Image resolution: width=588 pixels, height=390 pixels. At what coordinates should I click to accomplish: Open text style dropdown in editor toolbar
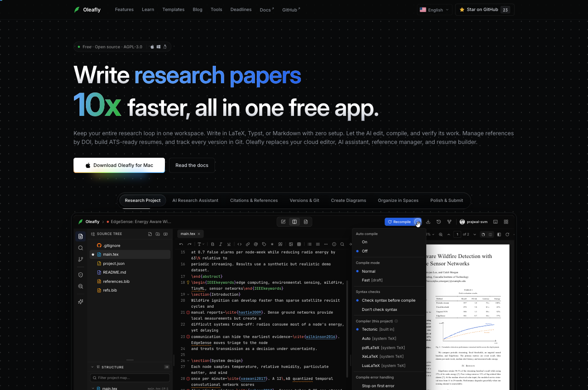(x=201, y=244)
